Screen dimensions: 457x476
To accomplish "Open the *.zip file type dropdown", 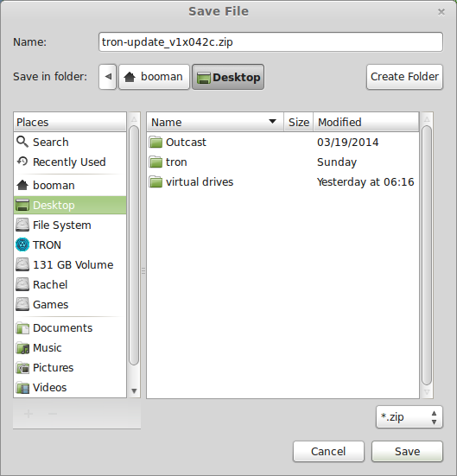I will [409, 417].
